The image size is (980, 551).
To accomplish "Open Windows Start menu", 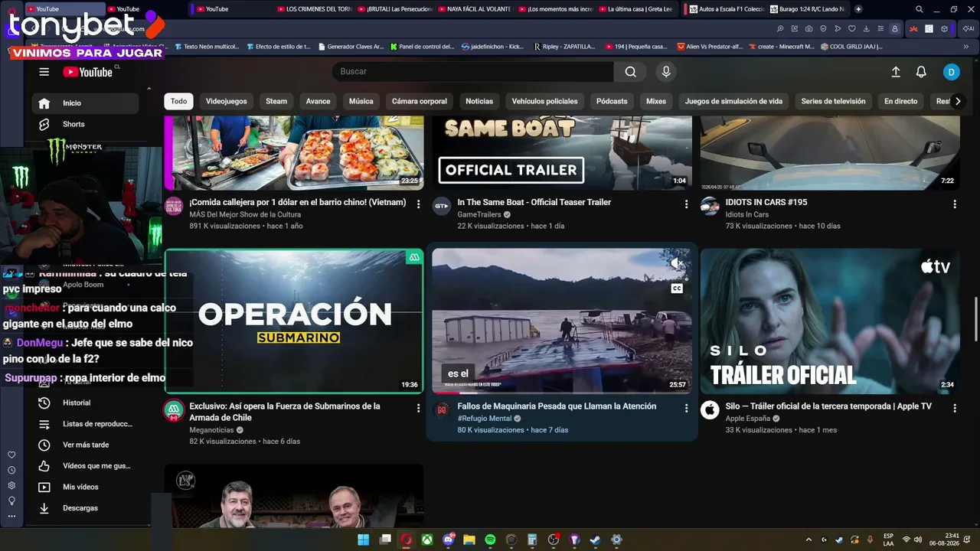I will coord(364,540).
